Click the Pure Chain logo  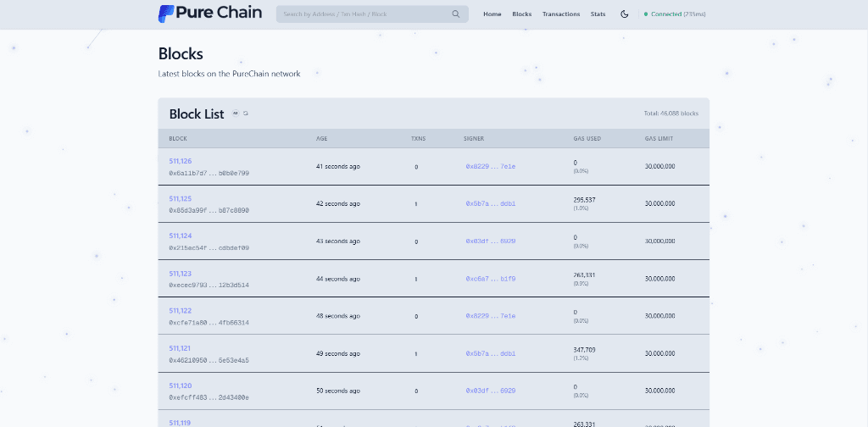210,14
